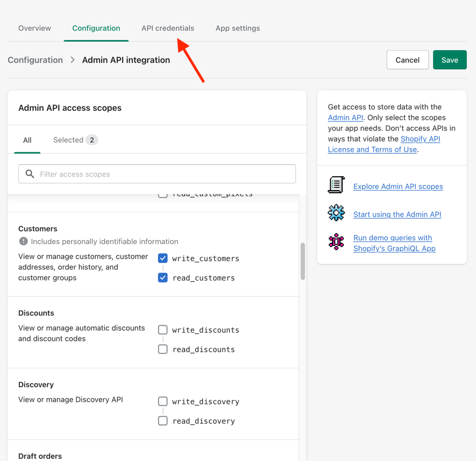This screenshot has height=461, width=476.
Task: Click the Customers section heading
Action: click(38, 229)
